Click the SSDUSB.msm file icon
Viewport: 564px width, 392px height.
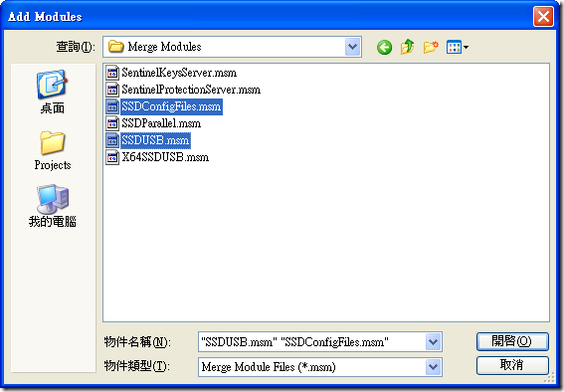click(112, 140)
